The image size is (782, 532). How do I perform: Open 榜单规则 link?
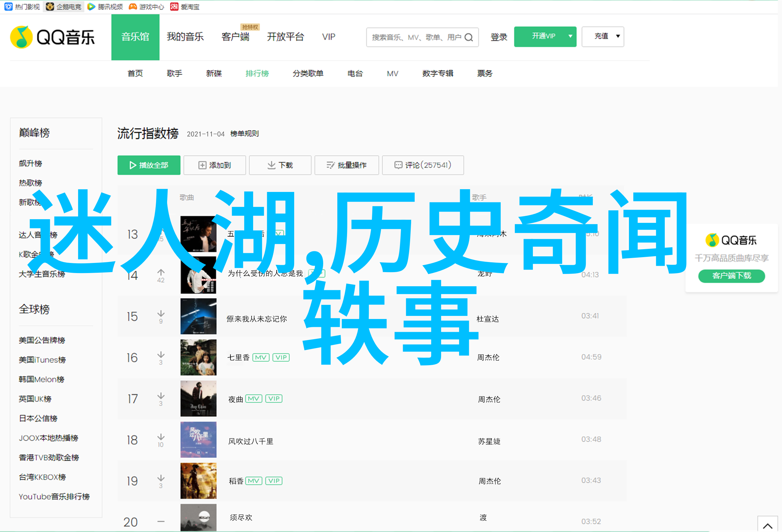[x=244, y=133]
